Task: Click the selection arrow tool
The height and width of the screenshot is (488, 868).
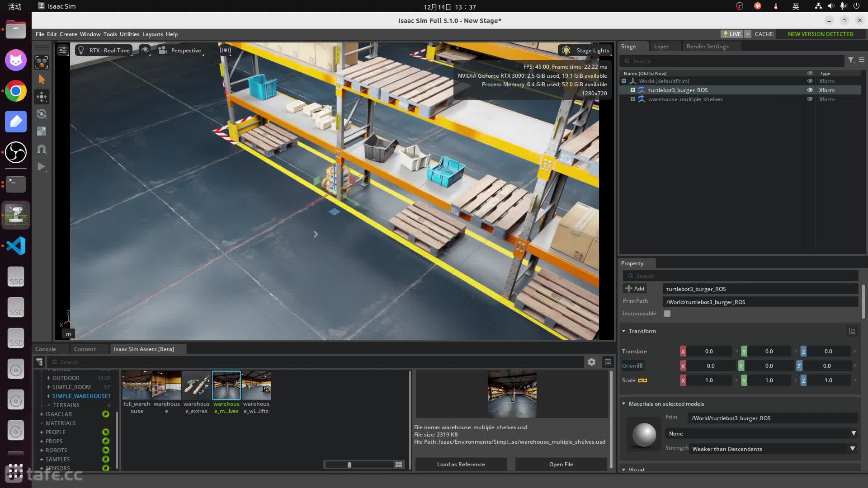Action: 42,80
